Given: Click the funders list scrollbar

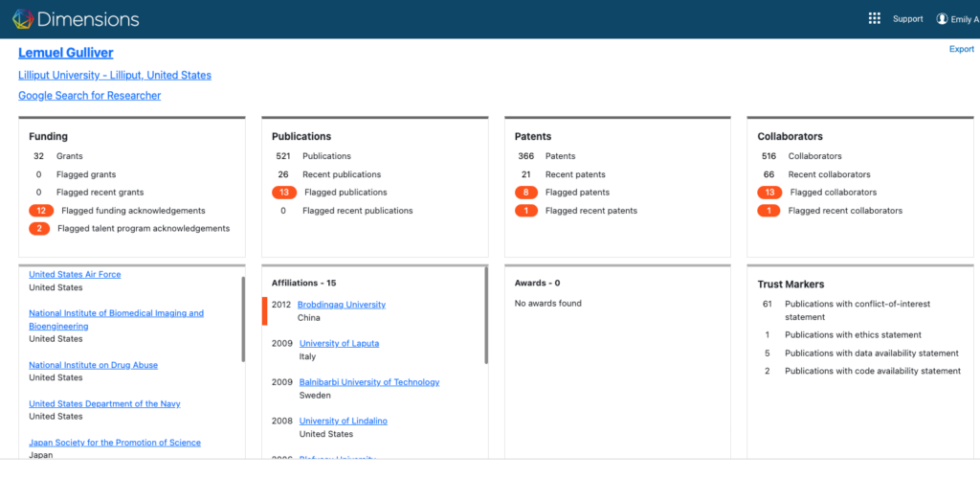Looking at the screenshot, I should point(243,319).
